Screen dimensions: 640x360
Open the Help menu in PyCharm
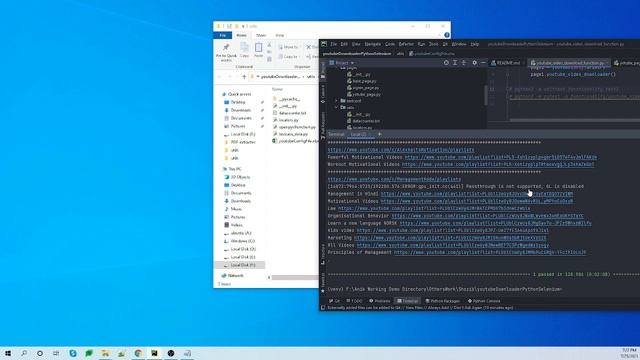(x=474, y=44)
